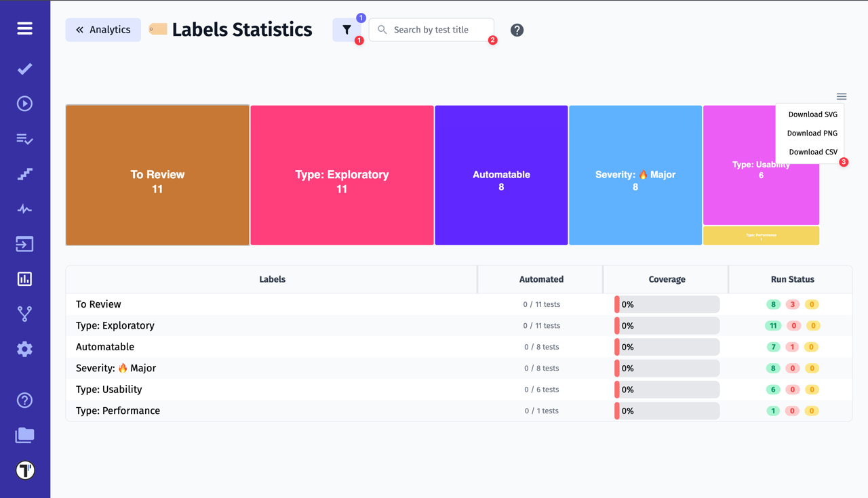Viewport: 868px width, 498px height.
Task: Open the Reports bar-chart icon
Action: click(x=24, y=278)
